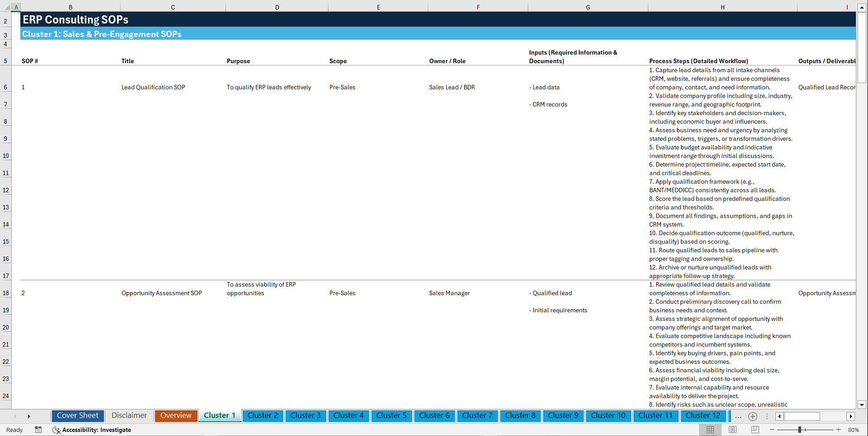Select the Cover Sheet tab

77,416
